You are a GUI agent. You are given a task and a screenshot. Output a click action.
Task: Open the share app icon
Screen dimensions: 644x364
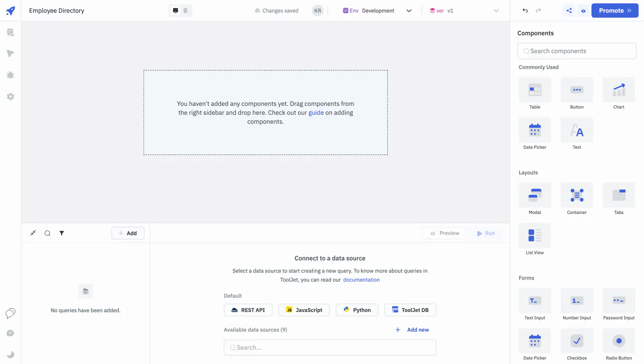[x=569, y=11]
